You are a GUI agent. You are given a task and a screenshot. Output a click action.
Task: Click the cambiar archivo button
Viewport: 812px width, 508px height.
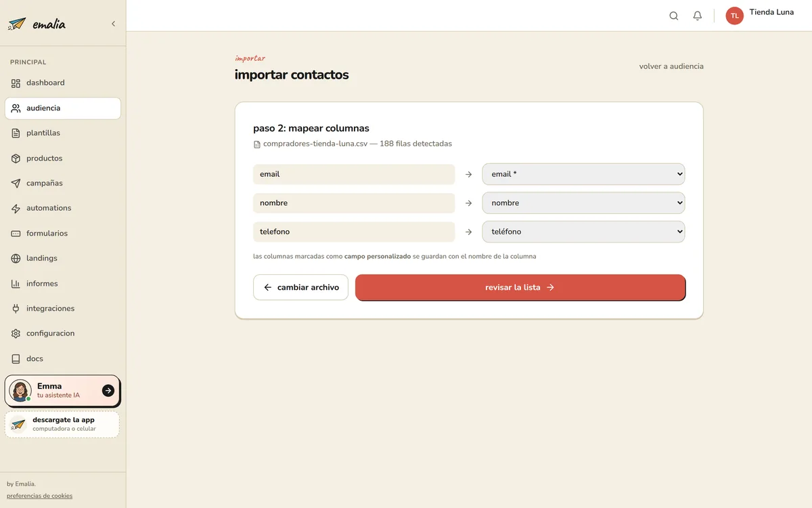300,287
